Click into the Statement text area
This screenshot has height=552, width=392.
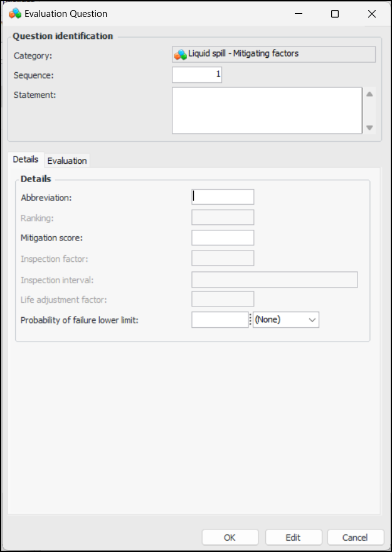(267, 111)
